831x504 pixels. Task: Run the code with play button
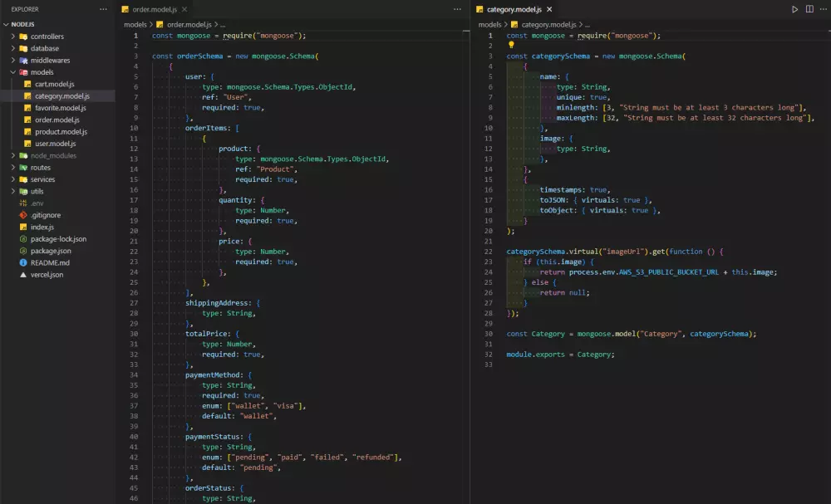794,9
